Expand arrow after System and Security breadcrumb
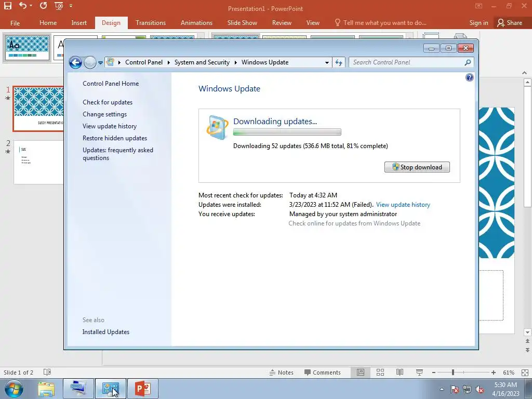 tap(235, 62)
